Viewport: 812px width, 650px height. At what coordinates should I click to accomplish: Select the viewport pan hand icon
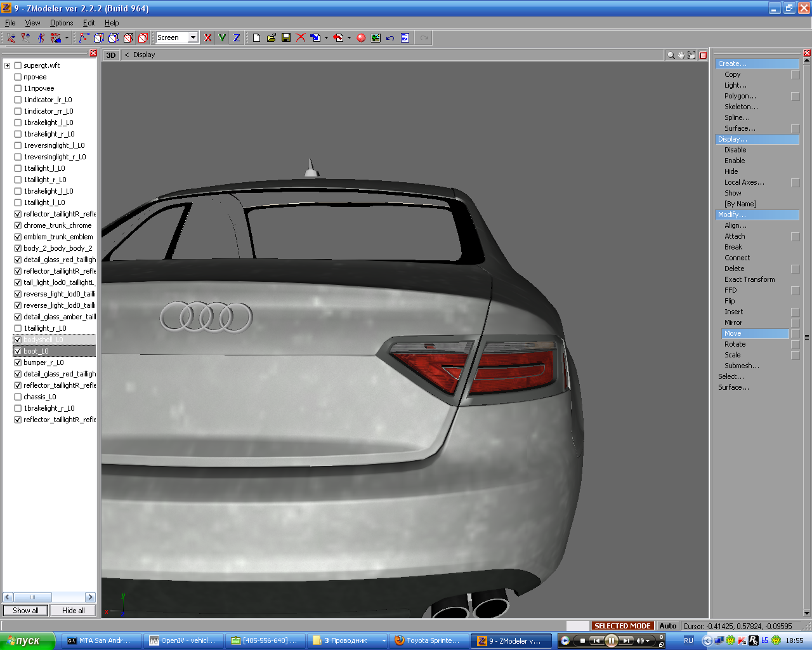[681, 55]
